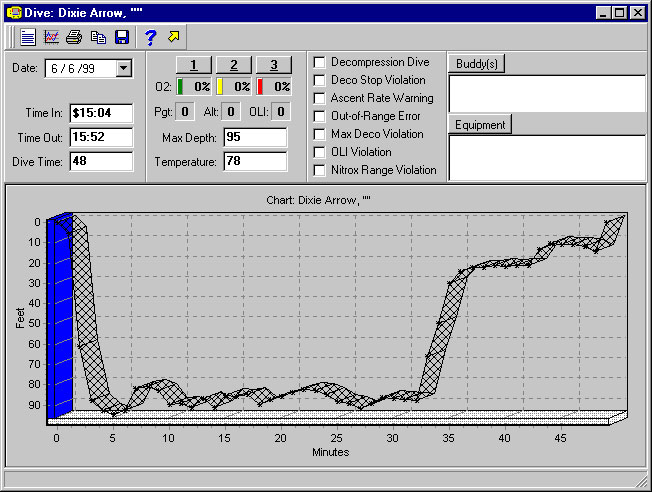Screen dimensions: 652x492
Task: Click the dive profile chart icon
Action: [51, 37]
